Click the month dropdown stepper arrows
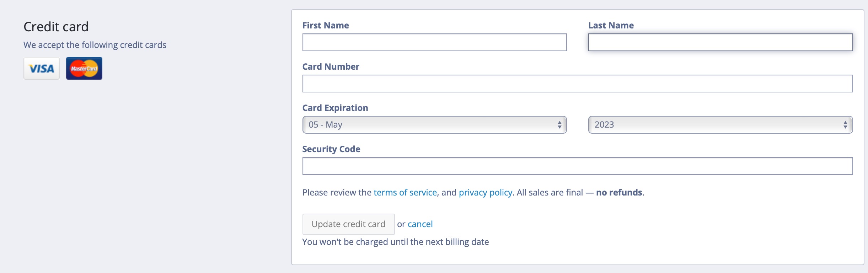The image size is (868, 273). tap(559, 125)
